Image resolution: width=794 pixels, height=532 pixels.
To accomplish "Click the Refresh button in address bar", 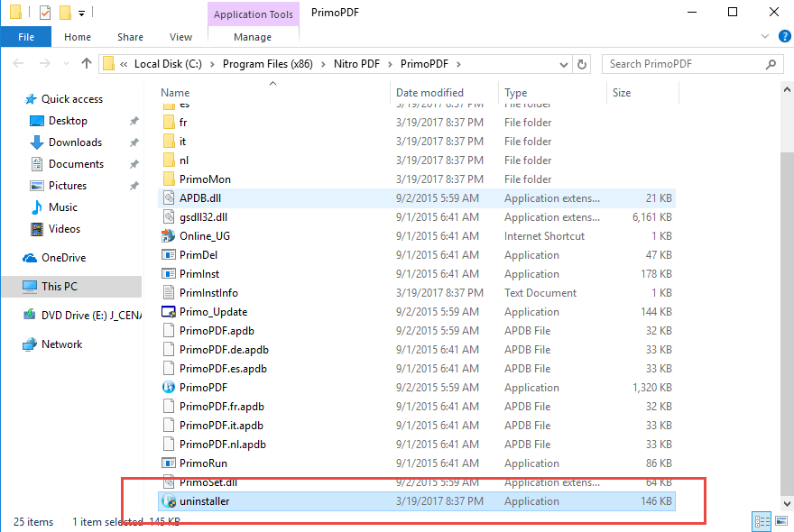I will (582, 64).
